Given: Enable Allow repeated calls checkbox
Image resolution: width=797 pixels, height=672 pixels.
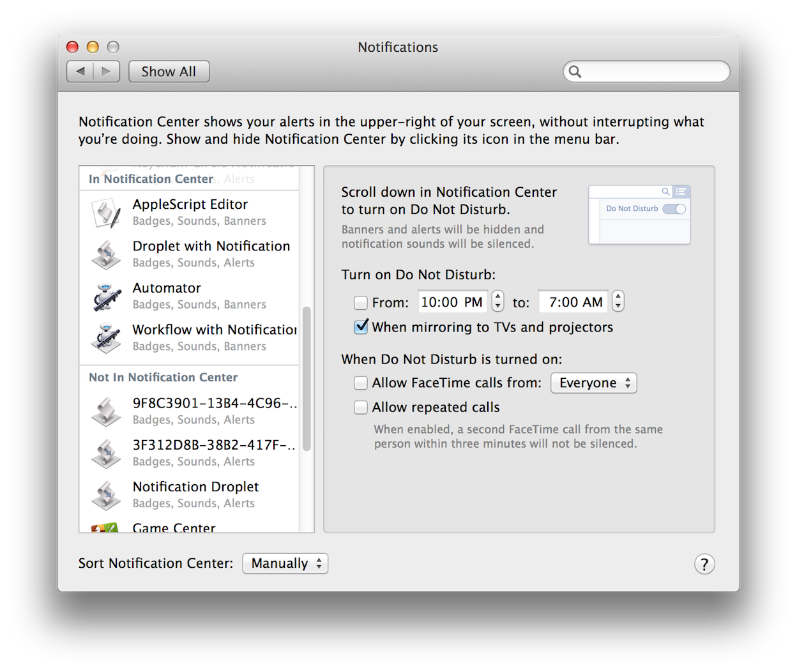Looking at the screenshot, I should [x=361, y=408].
